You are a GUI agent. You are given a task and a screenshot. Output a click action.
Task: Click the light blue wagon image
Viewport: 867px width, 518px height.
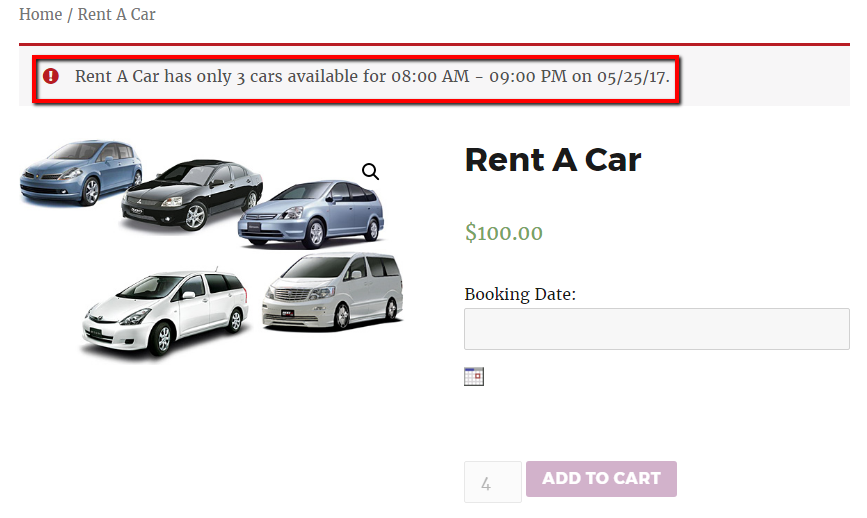point(310,215)
